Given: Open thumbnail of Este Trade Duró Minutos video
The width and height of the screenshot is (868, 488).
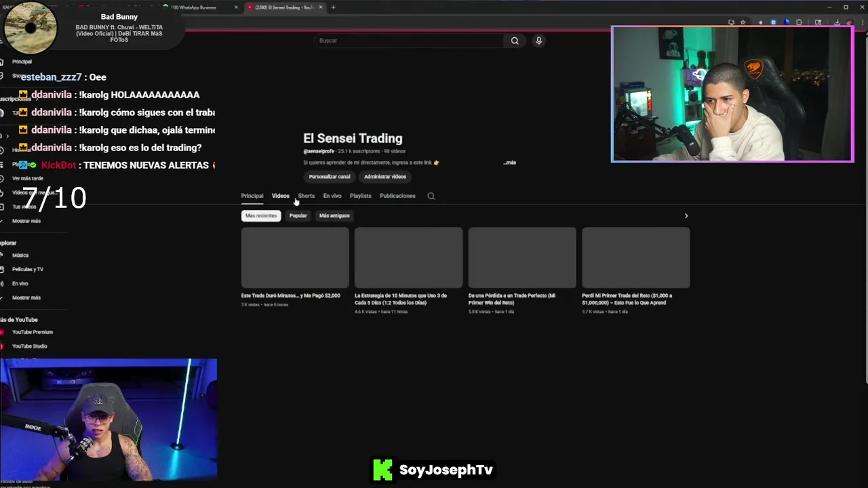Looking at the screenshot, I should tap(295, 258).
